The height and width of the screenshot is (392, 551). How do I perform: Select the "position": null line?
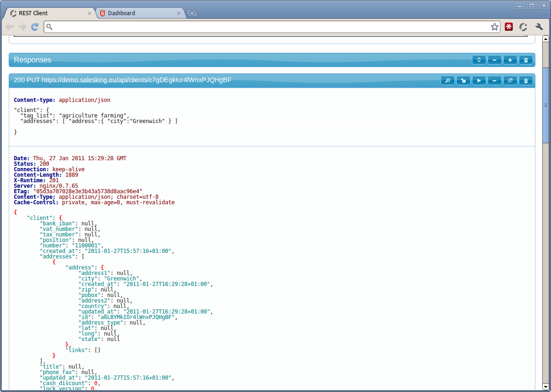[67, 240]
